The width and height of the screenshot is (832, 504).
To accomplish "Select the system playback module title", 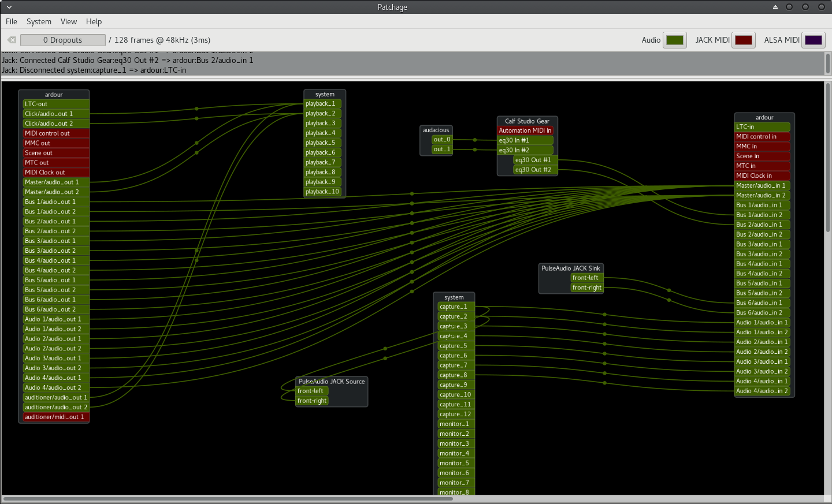I will click(x=325, y=94).
